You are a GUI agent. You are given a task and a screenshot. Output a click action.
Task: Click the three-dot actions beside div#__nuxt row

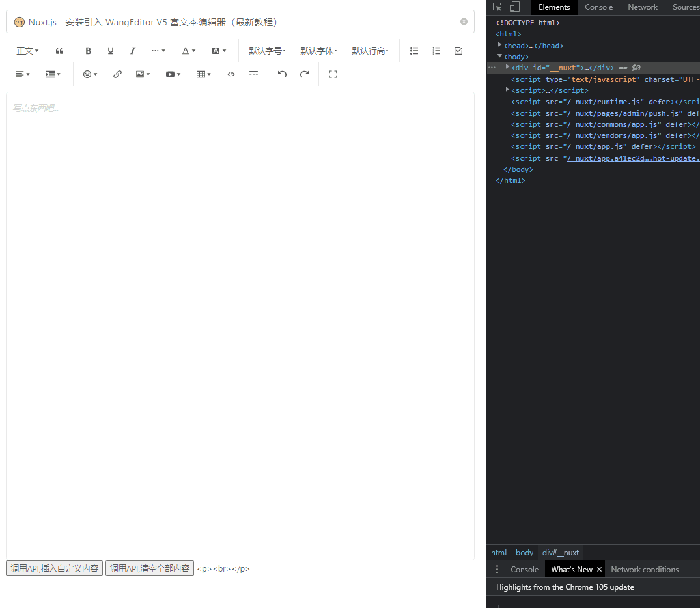tap(492, 68)
